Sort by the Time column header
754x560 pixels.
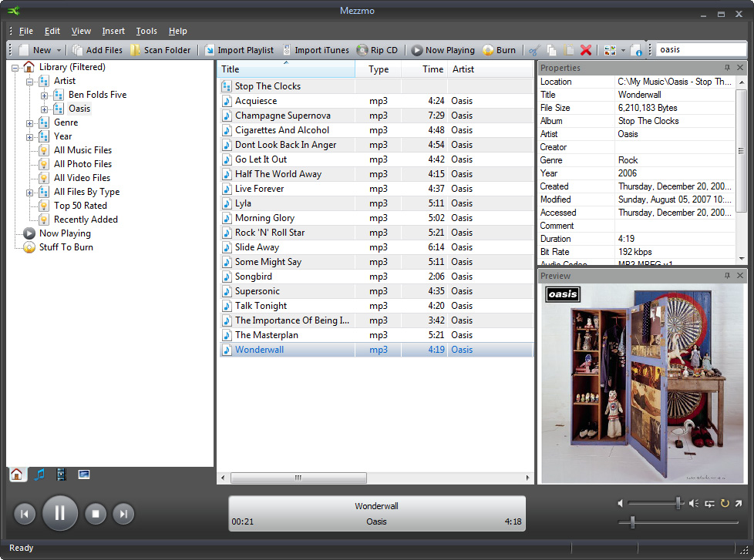[x=425, y=69]
